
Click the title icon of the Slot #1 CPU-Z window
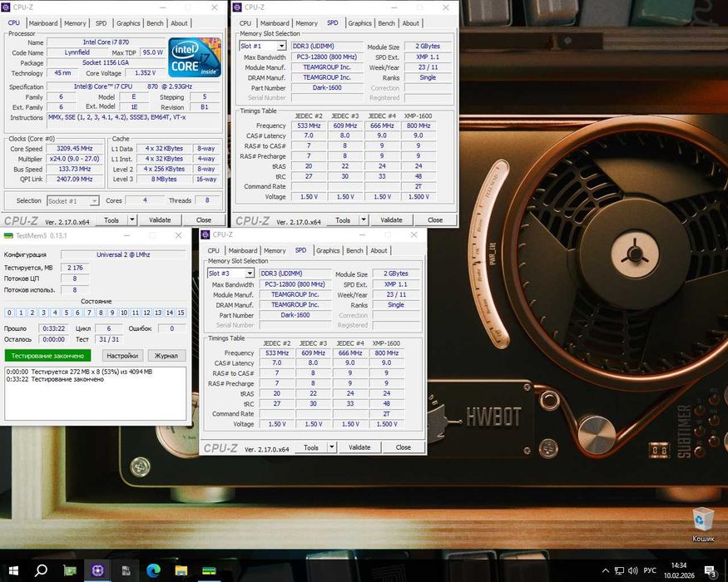[237, 7]
